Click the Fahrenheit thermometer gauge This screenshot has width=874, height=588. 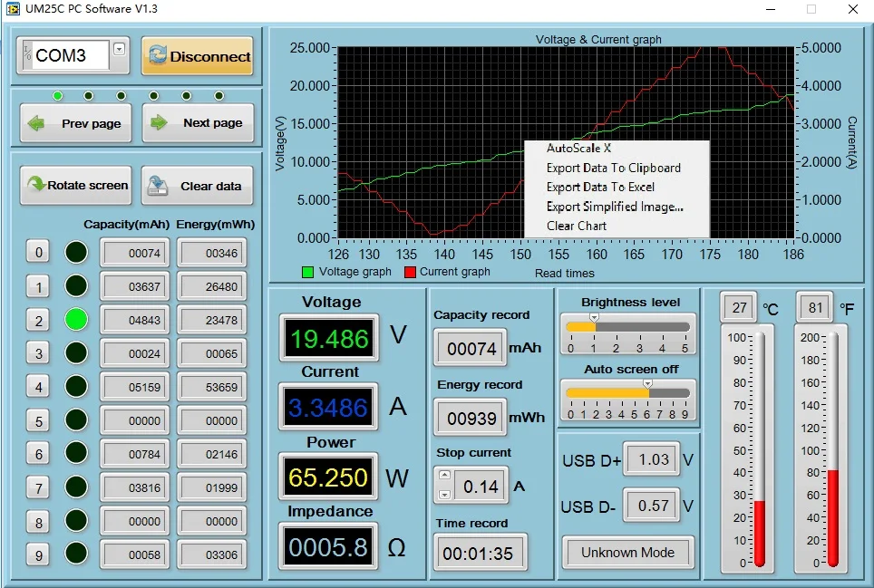point(833,448)
